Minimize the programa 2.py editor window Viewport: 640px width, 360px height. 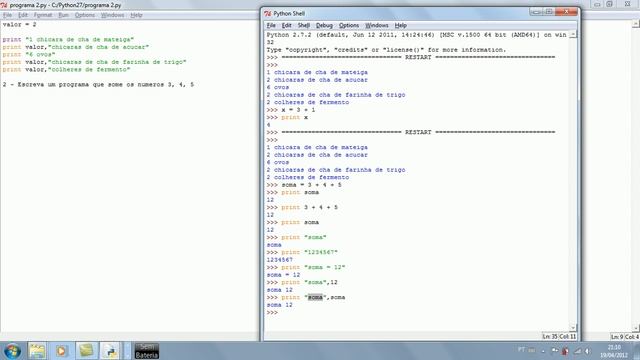(597, 4)
